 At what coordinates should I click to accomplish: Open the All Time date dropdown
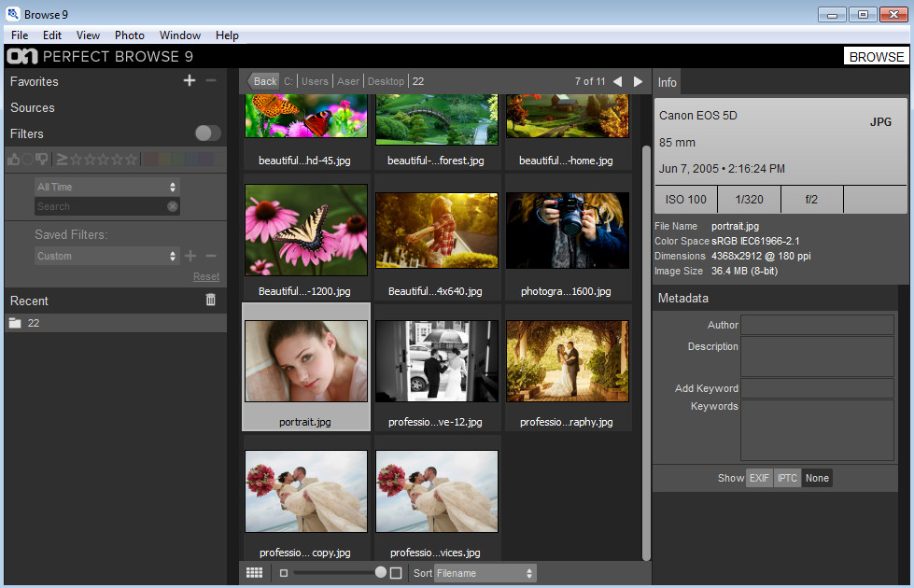point(106,187)
